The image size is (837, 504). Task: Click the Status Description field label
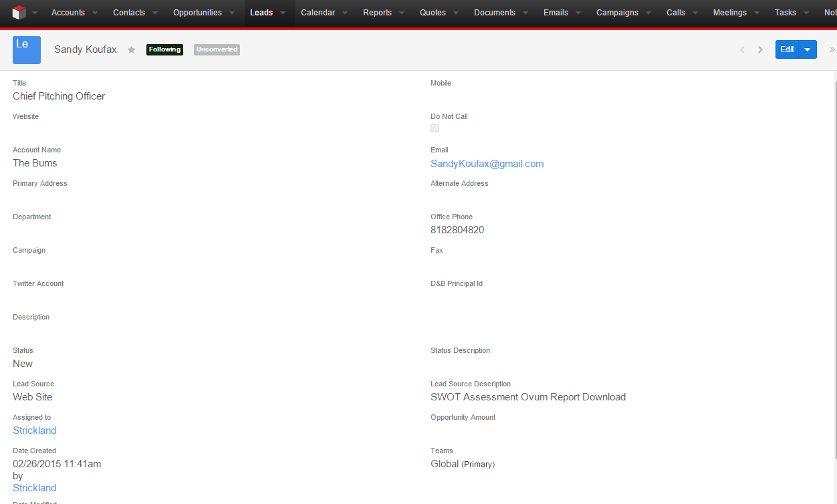pos(460,350)
